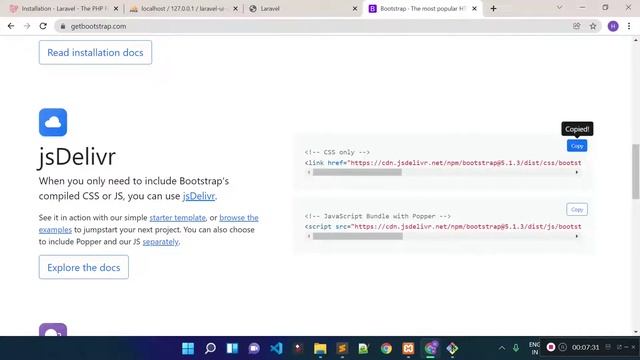The width and height of the screenshot is (640, 360).
Task: Close the Bootstrap tab
Action: 474,9
